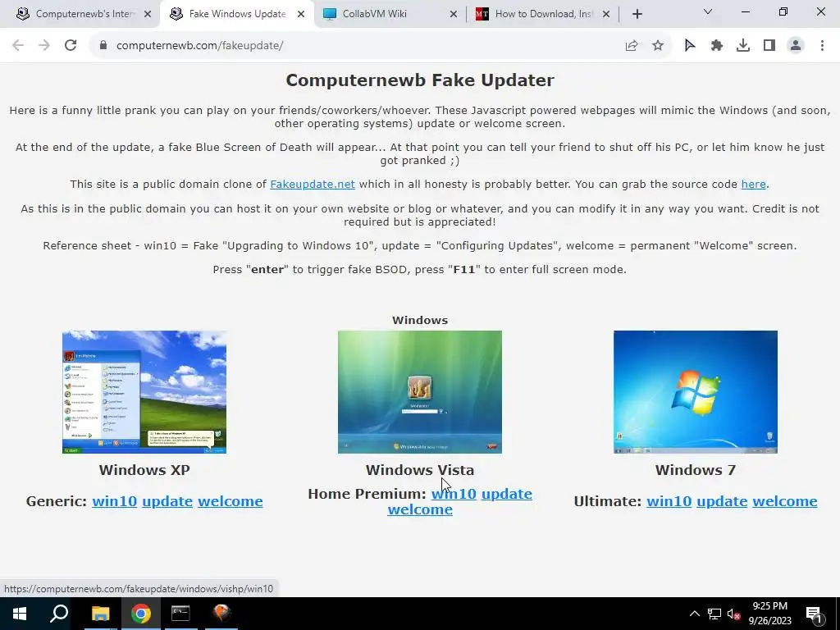Close the Computernewb's Internet tab
Screen dimensions: 840x630
148,14
